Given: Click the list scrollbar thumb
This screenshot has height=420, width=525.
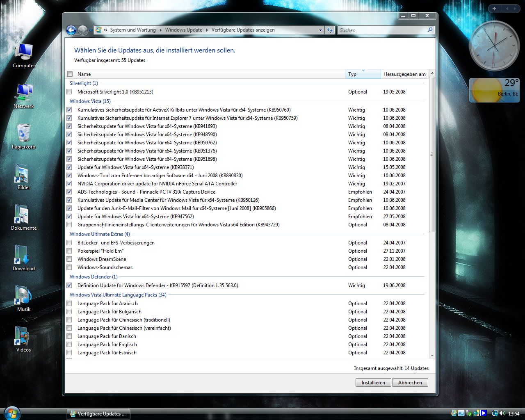Looking at the screenshot, I should pos(432,155).
